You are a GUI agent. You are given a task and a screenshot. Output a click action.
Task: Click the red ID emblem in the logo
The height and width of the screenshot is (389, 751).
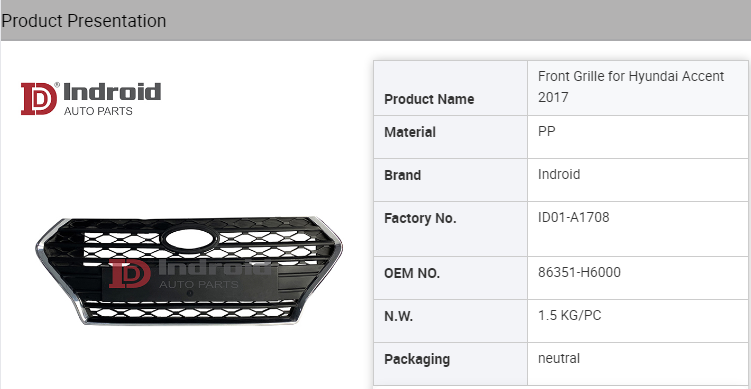39,99
